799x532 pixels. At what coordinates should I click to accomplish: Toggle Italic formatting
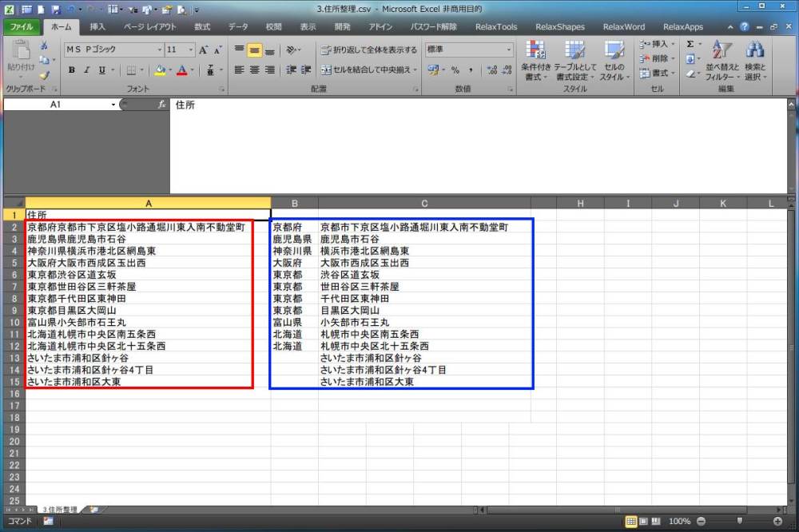tap(87, 70)
